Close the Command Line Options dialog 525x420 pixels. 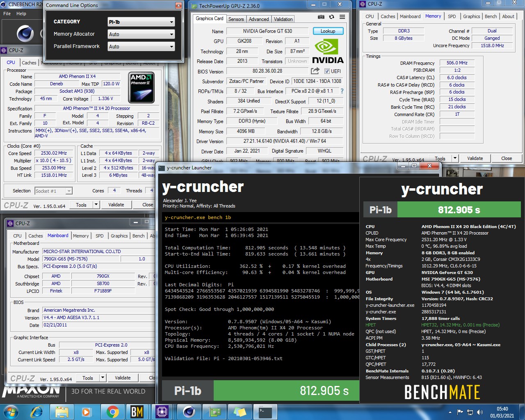(x=178, y=5)
